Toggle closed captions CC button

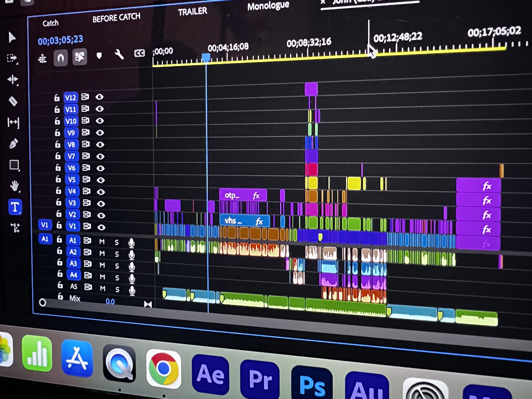click(139, 53)
